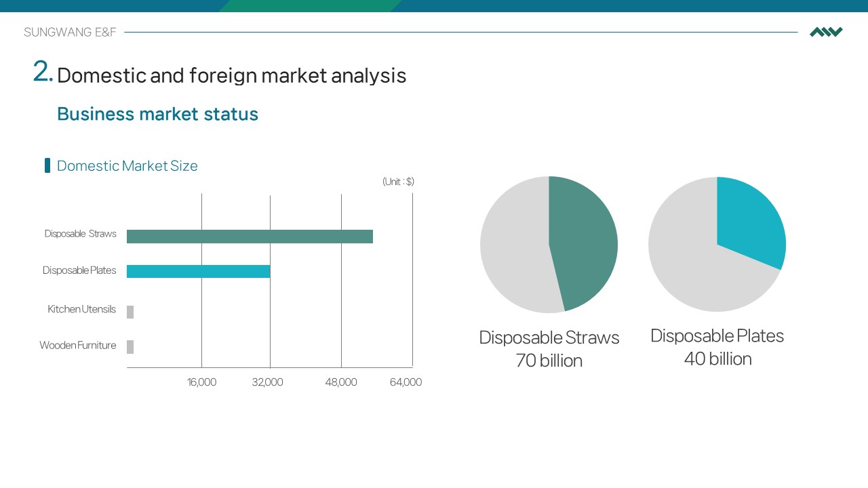Screen dimensions: 868x488
Task: Click the 'Domestic Market Size' heading
Action: [x=127, y=166]
